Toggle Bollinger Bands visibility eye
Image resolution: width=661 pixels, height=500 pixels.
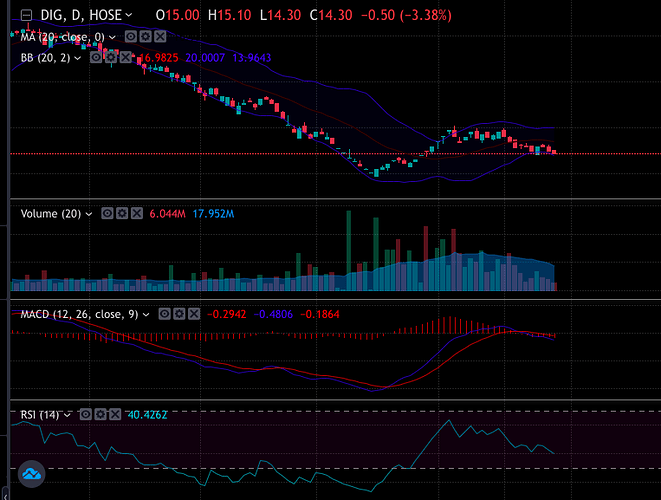tap(96, 58)
